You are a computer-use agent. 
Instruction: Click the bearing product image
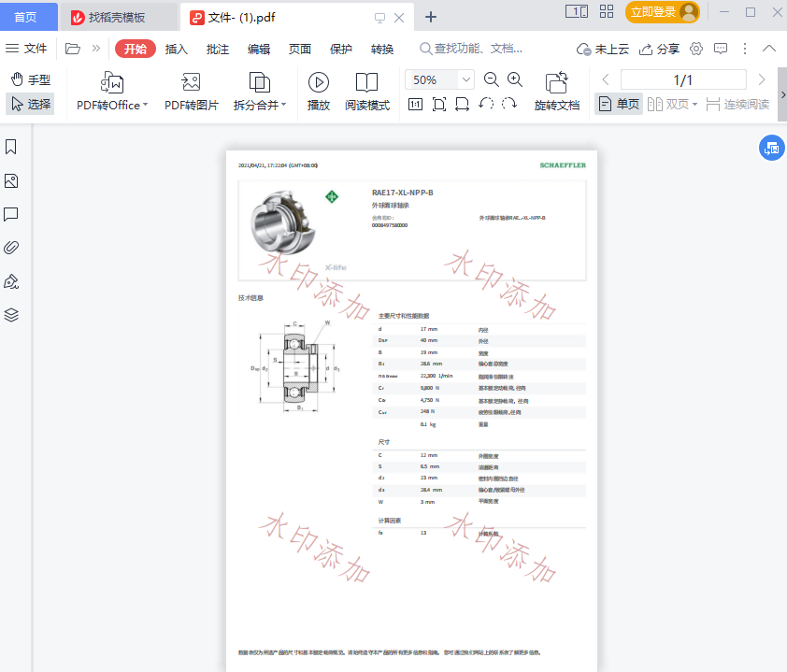283,222
